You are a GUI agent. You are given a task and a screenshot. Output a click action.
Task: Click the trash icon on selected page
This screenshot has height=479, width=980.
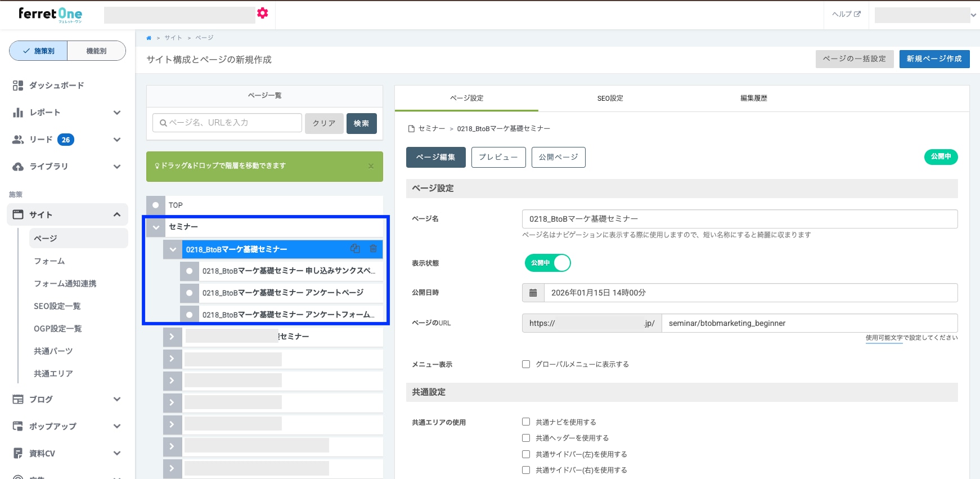click(373, 249)
